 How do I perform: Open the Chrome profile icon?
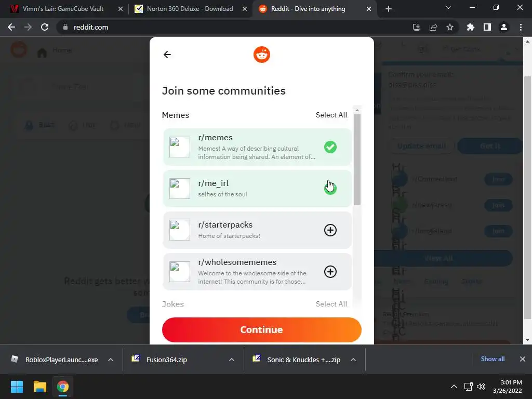504,27
